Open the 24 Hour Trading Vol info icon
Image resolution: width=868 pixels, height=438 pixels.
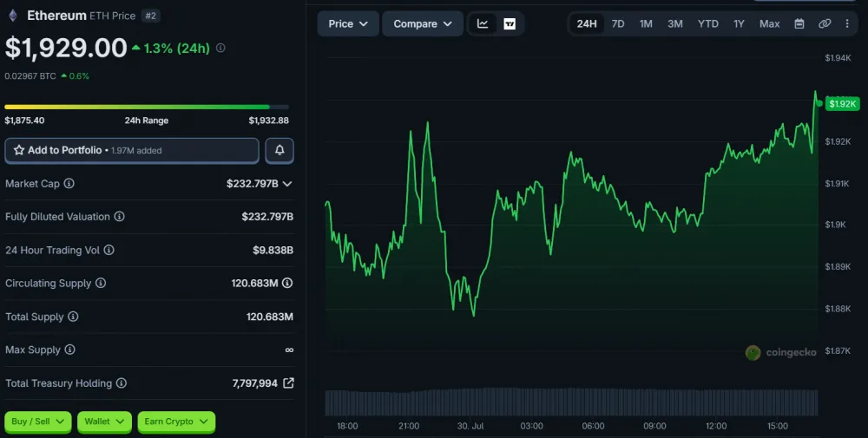[109, 250]
